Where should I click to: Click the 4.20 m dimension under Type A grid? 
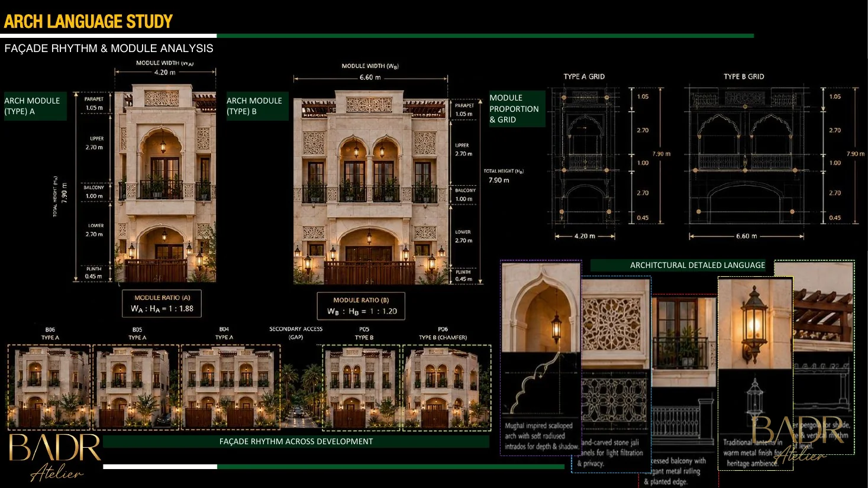[585, 236]
